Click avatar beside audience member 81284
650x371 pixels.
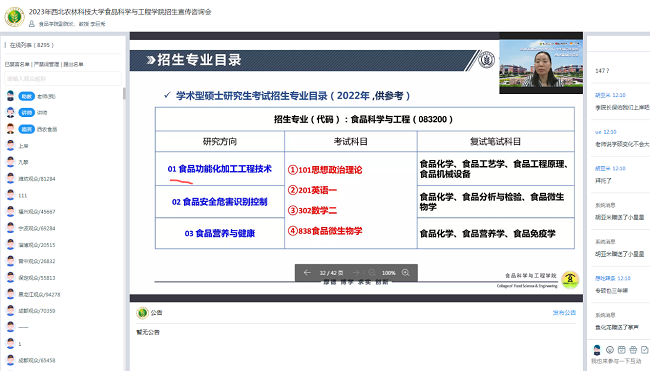(10, 179)
